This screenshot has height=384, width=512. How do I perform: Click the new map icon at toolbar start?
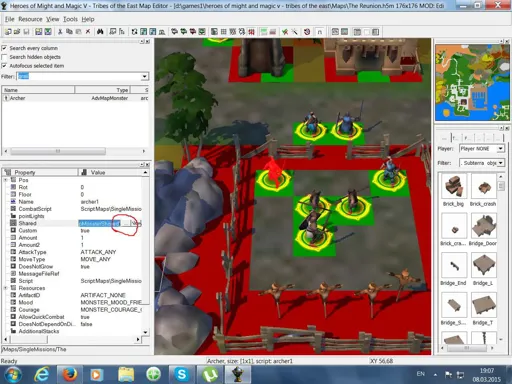point(8,32)
